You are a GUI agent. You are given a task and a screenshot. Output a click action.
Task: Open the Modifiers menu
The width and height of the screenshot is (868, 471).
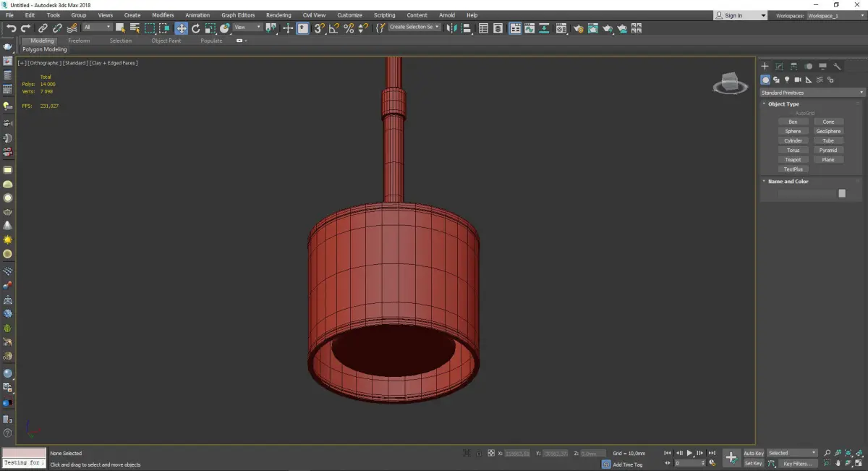pyautogui.click(x=163, y=15)
